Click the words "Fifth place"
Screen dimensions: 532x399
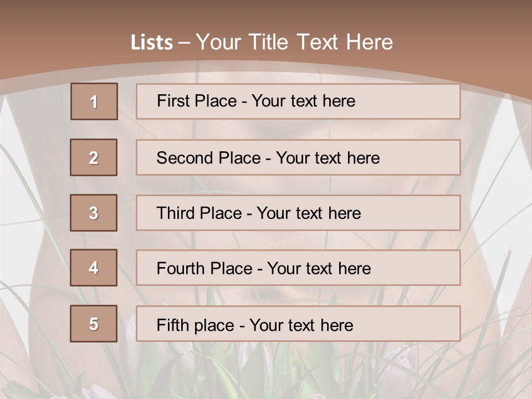point(196,325)
